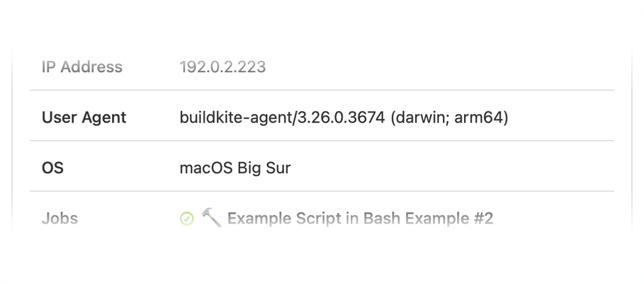This screenshot has width=644, height=283.
Task: Click the Jobs row label
Action: [60, 219]
